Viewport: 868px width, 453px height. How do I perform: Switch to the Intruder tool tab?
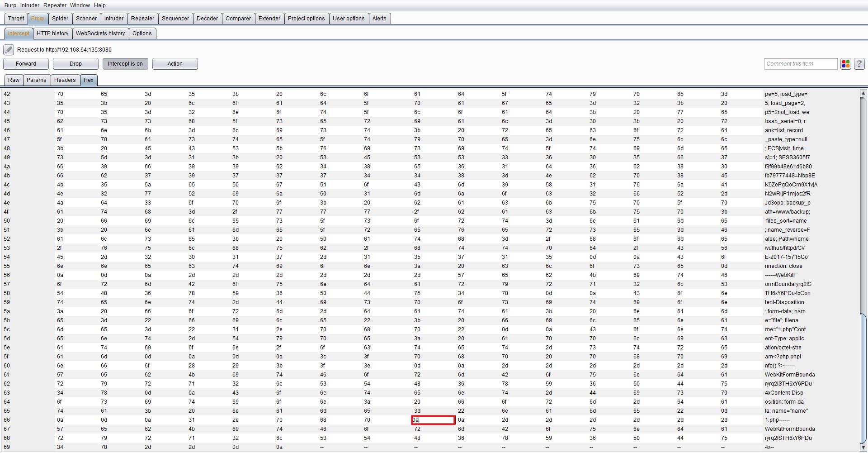(x=114, y=19)
